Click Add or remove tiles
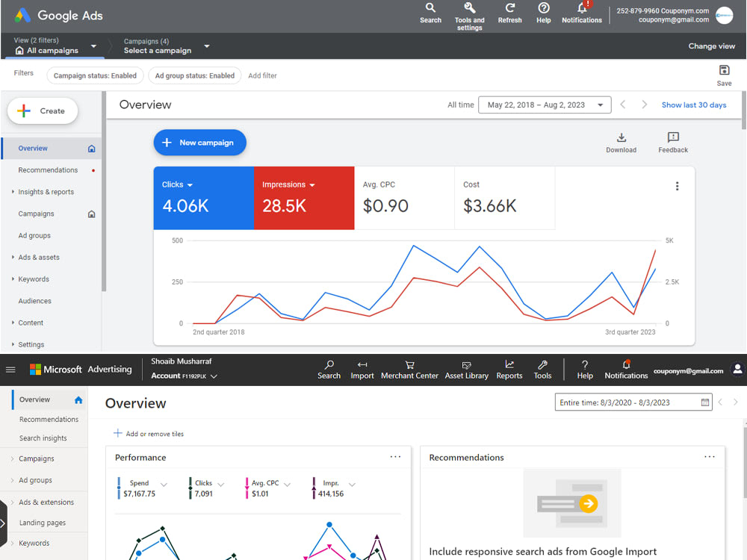The width and height of the screenshot is (747, 560). pos(148,433)
